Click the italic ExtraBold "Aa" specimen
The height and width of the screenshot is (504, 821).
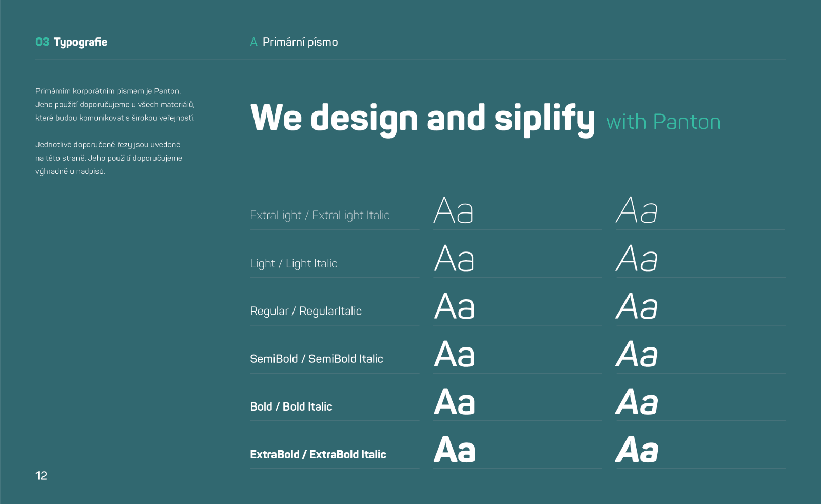point(637,450)
